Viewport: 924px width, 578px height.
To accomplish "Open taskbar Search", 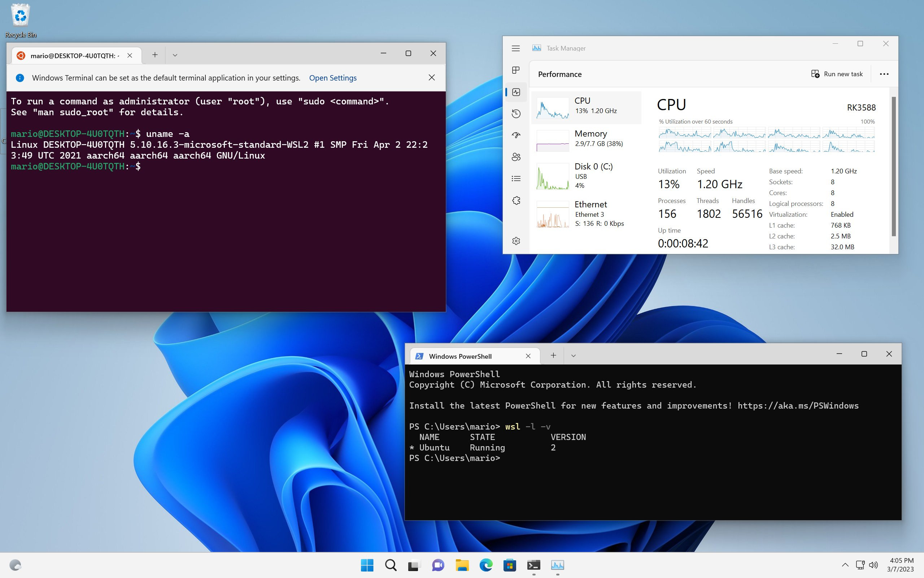I will click(391, 565).
